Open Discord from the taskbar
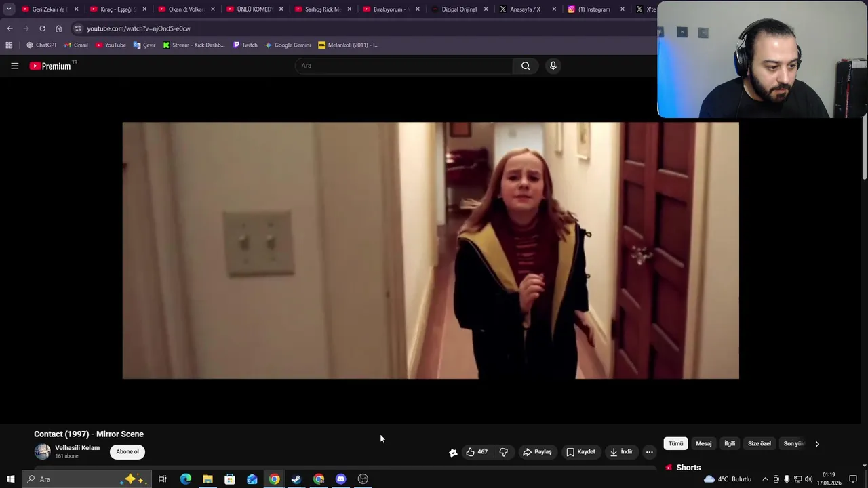 (x=341, y=479)
